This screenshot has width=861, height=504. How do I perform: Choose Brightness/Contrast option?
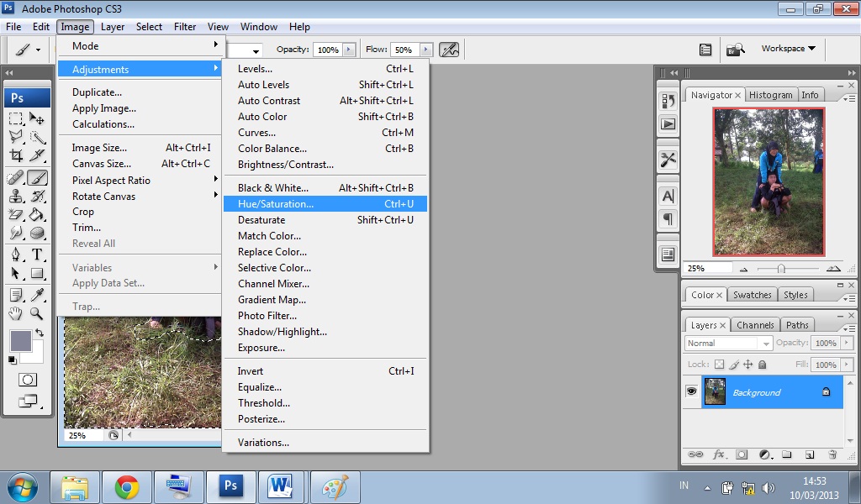(325, 165)
